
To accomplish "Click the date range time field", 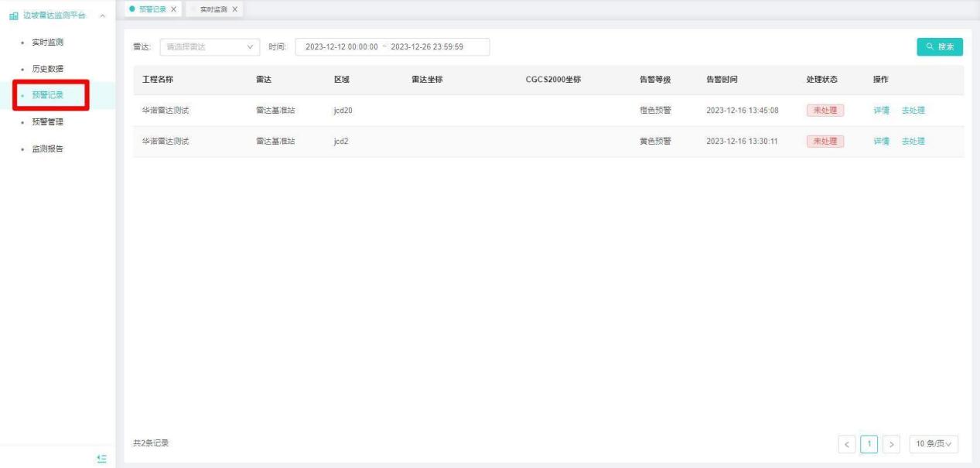I will [x=392, y=47].
